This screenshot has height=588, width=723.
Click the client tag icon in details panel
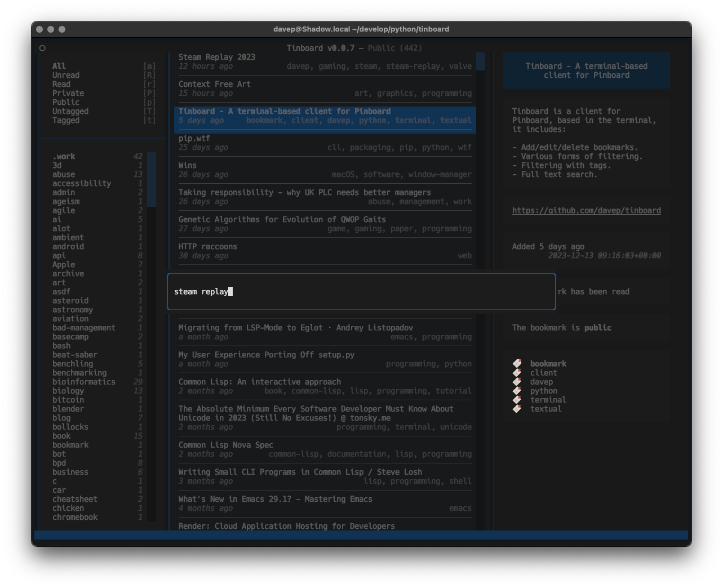[x=517, y=373]
